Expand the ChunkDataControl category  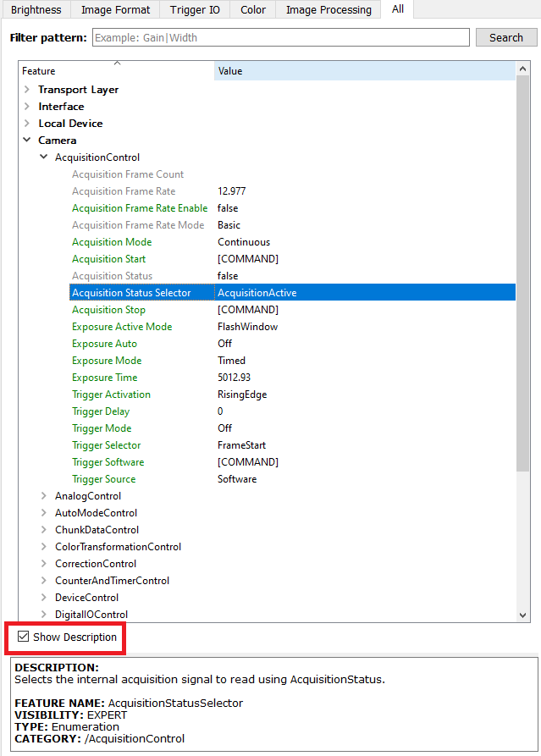(44, 530)
